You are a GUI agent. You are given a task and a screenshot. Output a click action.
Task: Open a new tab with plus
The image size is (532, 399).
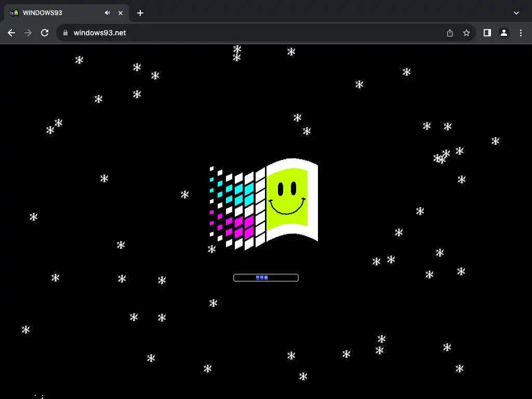coord(140,13)
